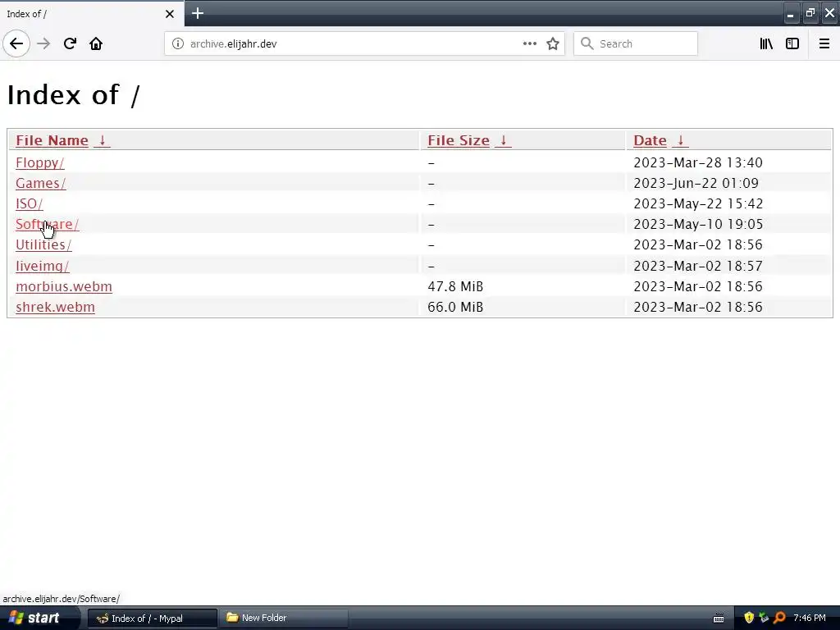Open the morbius.webm file
This screenshot has width=840, height=630.
[64, 286]
